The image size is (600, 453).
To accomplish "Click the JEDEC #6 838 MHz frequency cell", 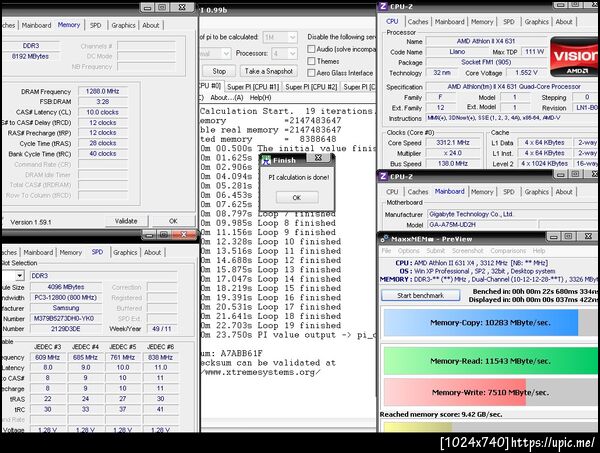I will 160,357.
